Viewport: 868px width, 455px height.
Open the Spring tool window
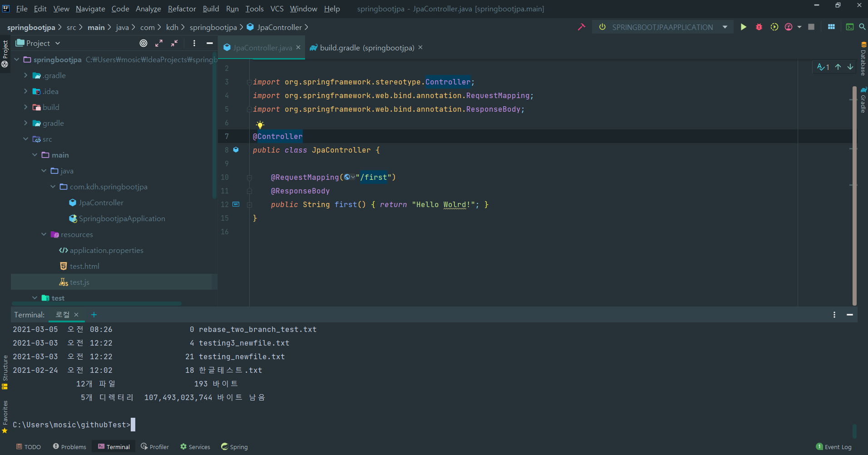coord(234,447)
